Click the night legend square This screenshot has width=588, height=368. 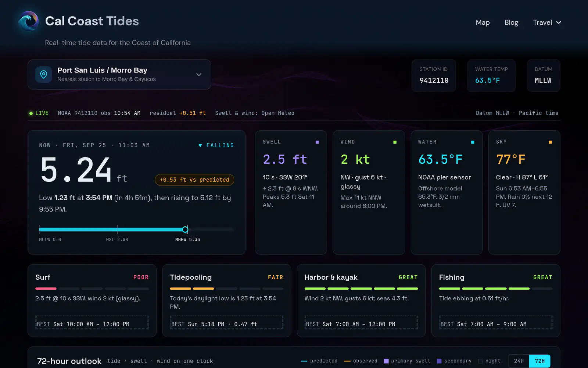(480, 361)
